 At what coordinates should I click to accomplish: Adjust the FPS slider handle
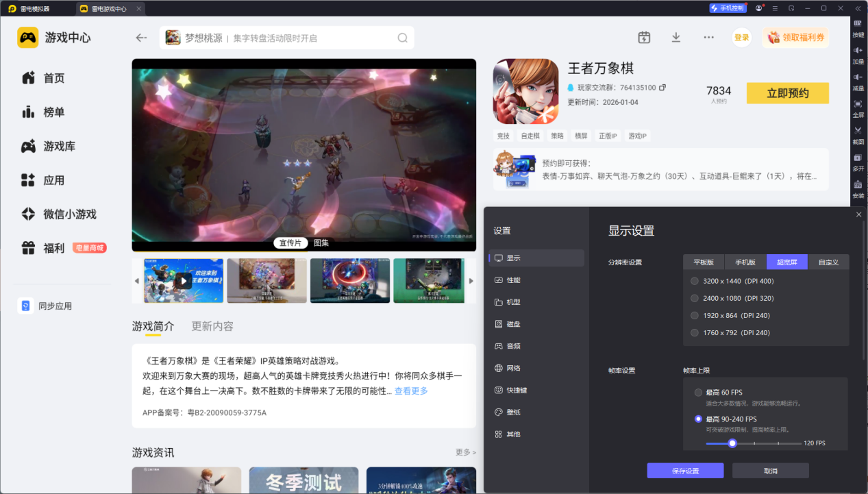click(x=732, y=443)
